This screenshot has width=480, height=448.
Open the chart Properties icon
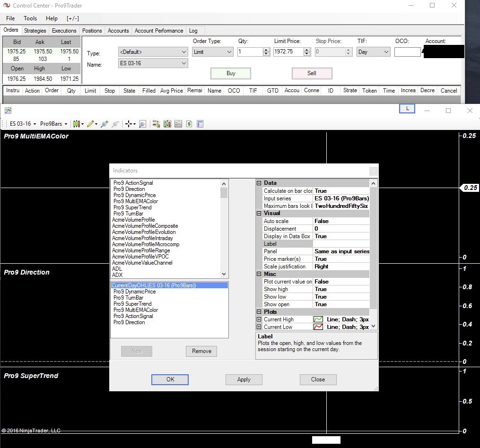click(200, 124)
